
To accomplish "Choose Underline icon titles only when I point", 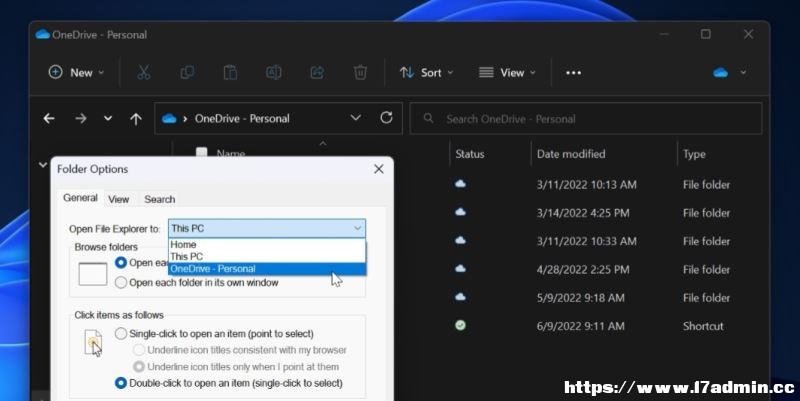I will click(139, 366).
